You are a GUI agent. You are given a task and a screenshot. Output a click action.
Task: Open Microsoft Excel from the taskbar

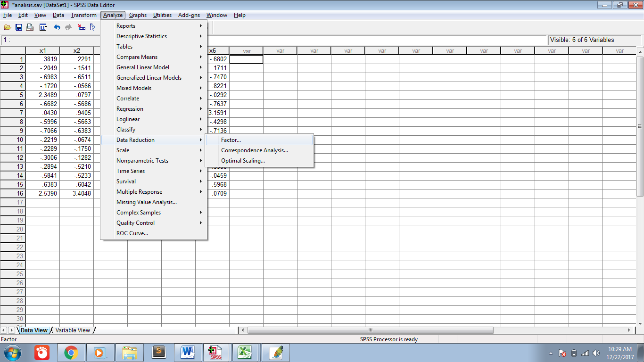(244, 352)
